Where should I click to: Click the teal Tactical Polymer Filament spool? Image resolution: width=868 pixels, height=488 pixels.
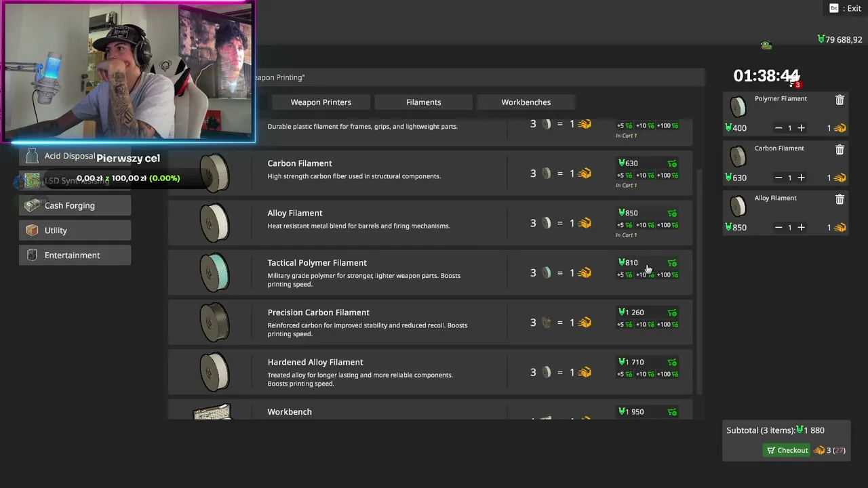click(x=214, y=272)
